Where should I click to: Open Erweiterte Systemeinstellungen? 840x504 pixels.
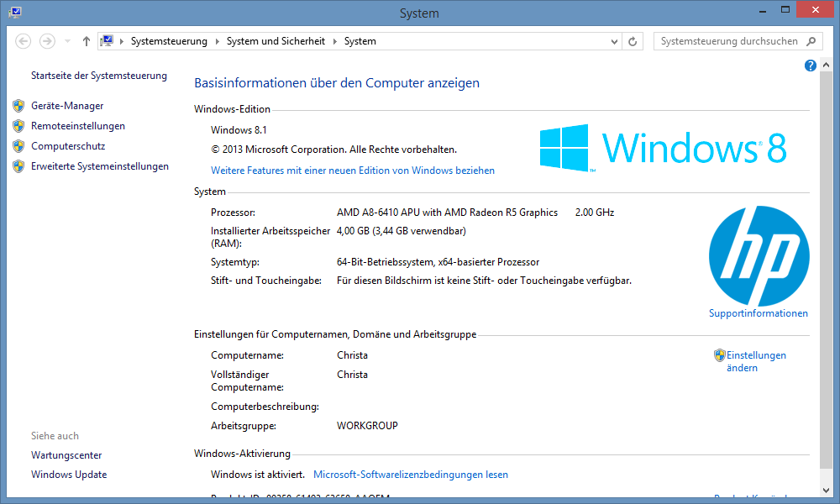pyautogui.click(x=100, y=166)
